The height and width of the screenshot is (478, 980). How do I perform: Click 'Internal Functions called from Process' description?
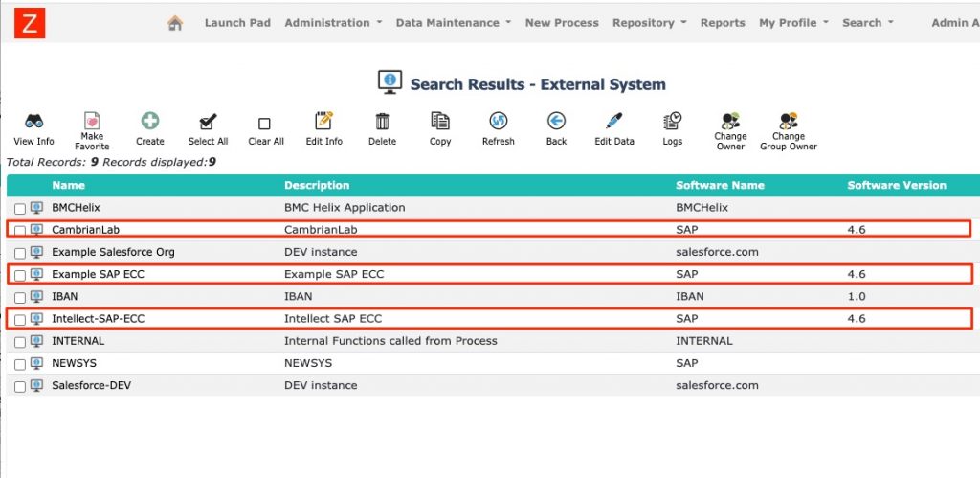tap(390, 341)
